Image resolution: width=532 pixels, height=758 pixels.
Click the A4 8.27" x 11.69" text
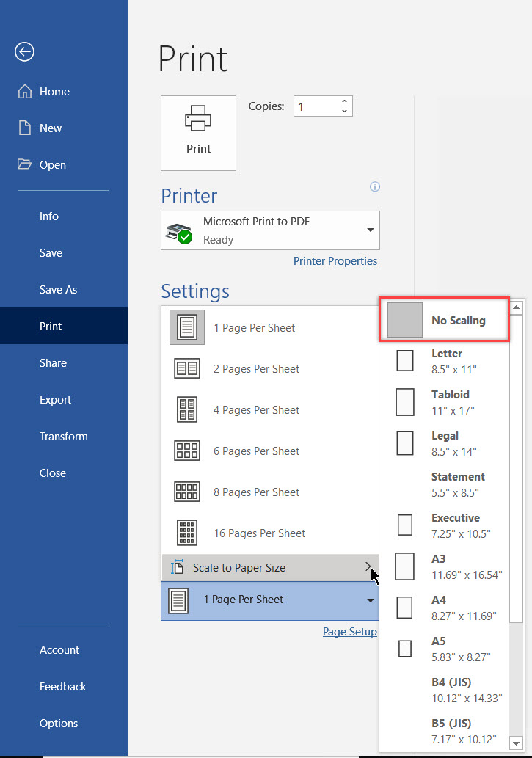click(464, 608)
